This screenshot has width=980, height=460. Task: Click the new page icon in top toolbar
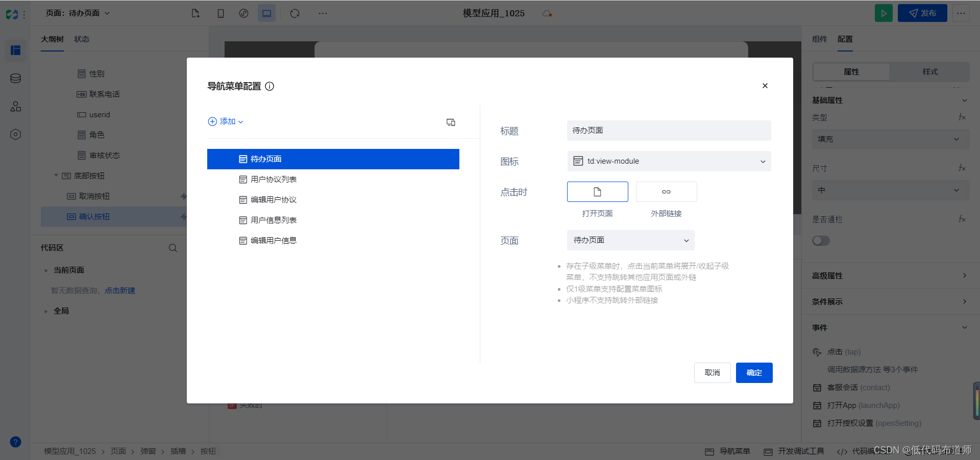(195, 13)
